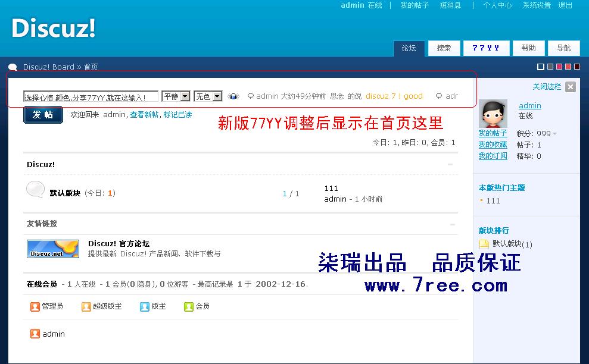Open 个人中心 in top menu
Image resolution: width=589 pixels, height=364 pixels.
click(x=497, y=5)
